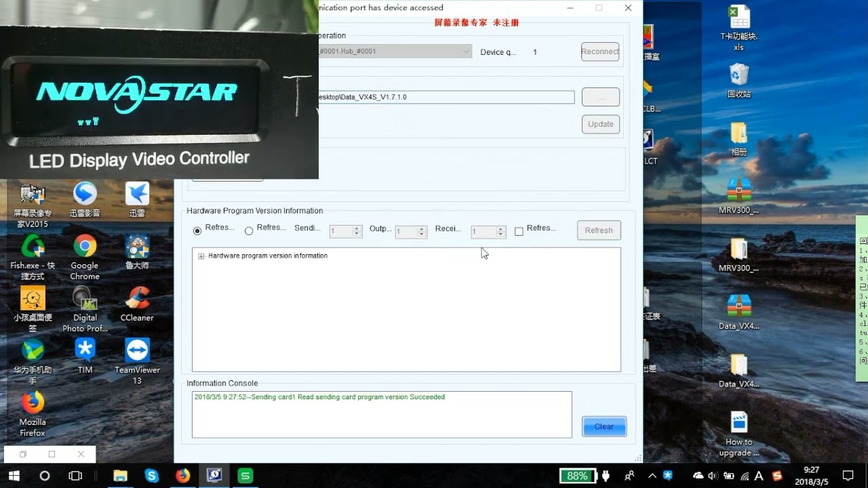Select the second Refres... radio button
The image size is (868, 488).
pyautogui.click(x=249, y=230)
